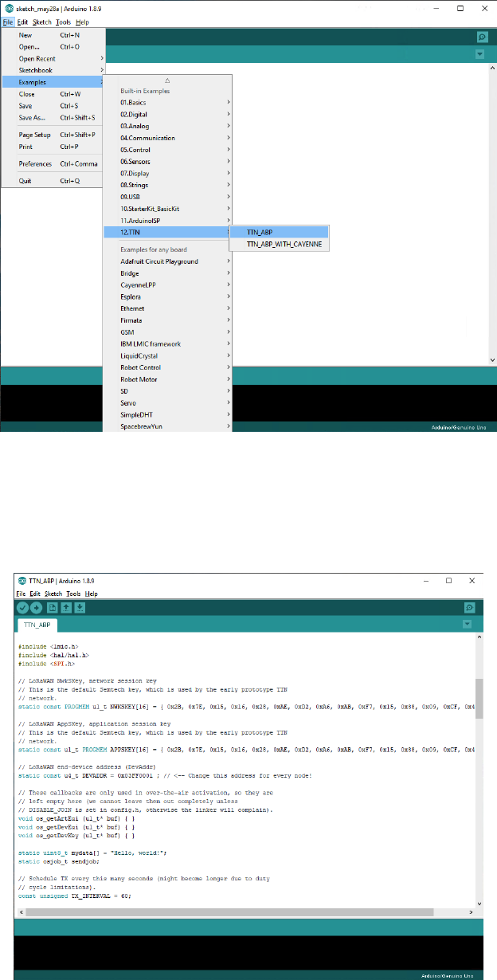Choose Open... in the File menu

53,47
